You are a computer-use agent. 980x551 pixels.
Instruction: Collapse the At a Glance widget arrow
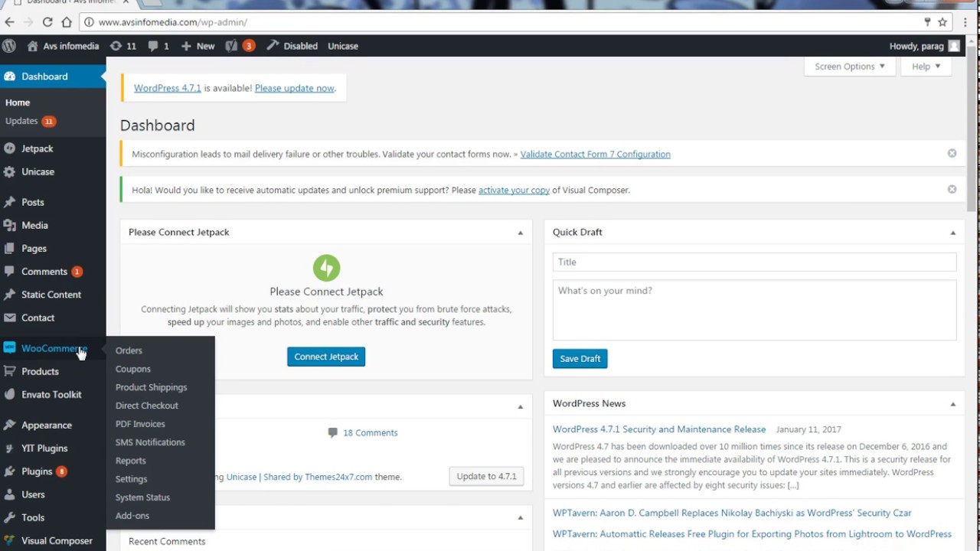[x=520, y=407]
